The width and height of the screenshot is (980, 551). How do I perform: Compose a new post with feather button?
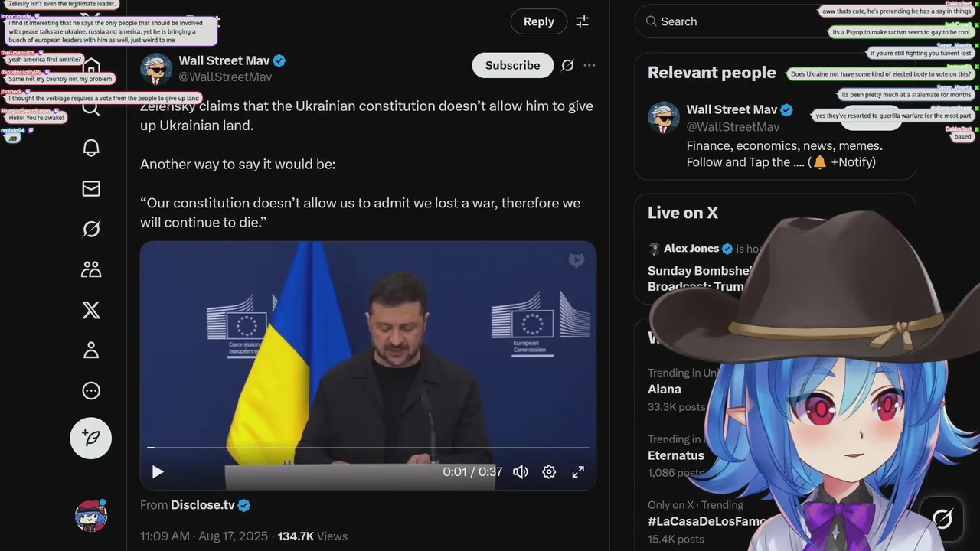(91, 439)
